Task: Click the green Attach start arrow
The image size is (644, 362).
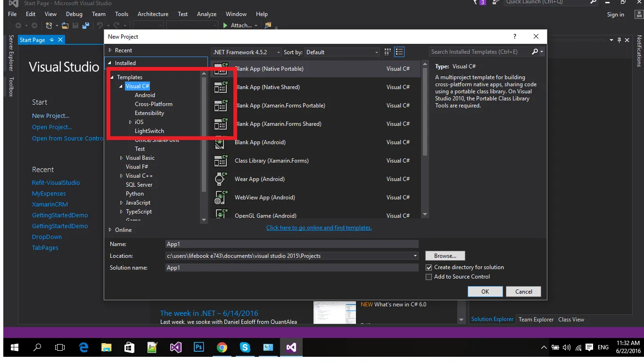Action: 225,25
